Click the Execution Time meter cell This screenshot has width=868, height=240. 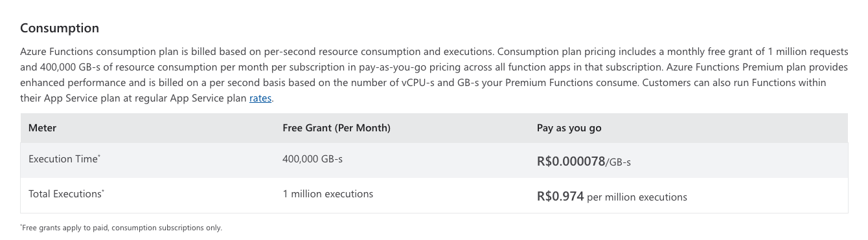pos(64,159)
